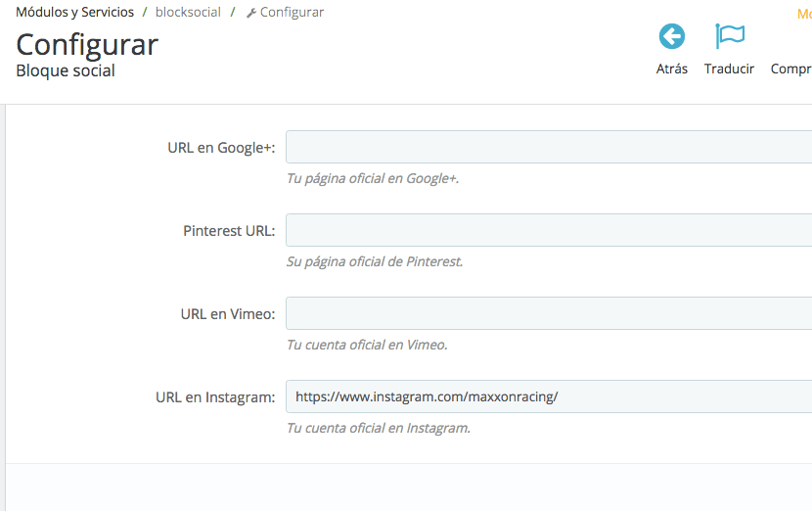Click the Pinterest URL label
812x511 pixels.
tap(229, 231)
